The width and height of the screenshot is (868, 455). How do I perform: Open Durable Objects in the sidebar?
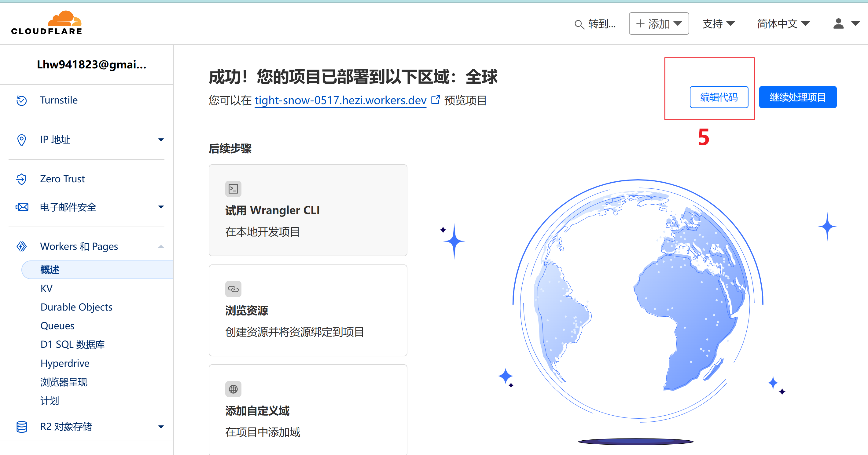click(x=76, y=307)
